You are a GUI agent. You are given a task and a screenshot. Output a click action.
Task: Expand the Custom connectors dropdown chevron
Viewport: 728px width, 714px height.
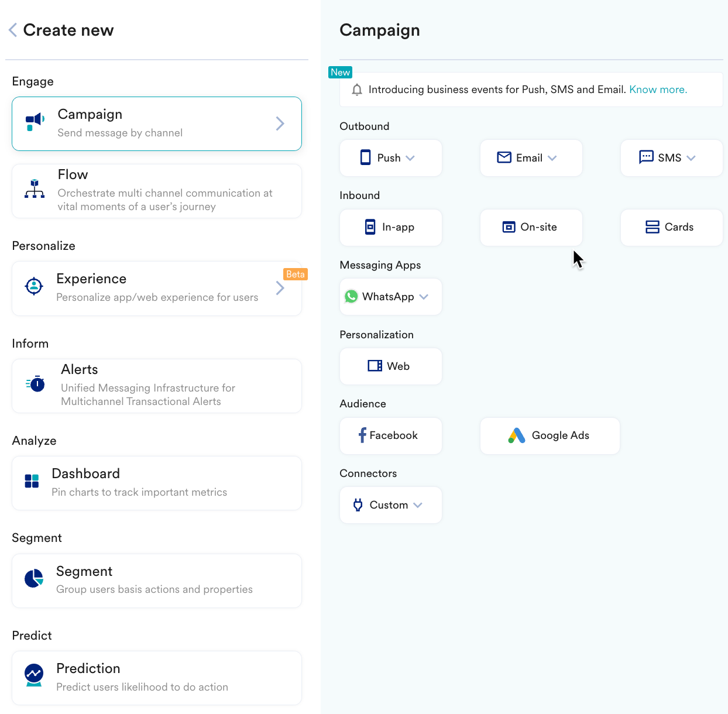(418, 505)
